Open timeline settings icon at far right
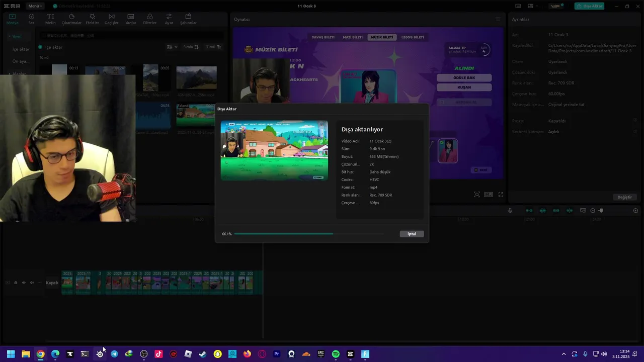Viewport: 644px width, 362px height. coord(635,211)
